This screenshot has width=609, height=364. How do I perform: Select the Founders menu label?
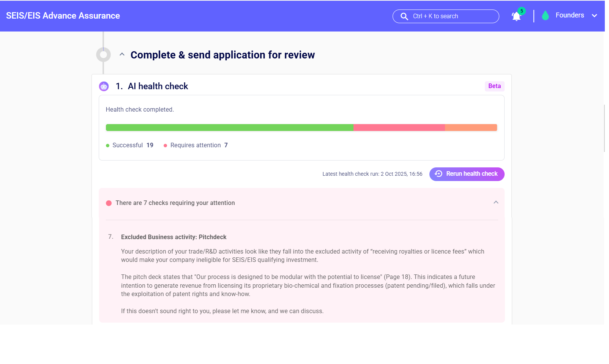pyautogui.click(x=570, y=15)
